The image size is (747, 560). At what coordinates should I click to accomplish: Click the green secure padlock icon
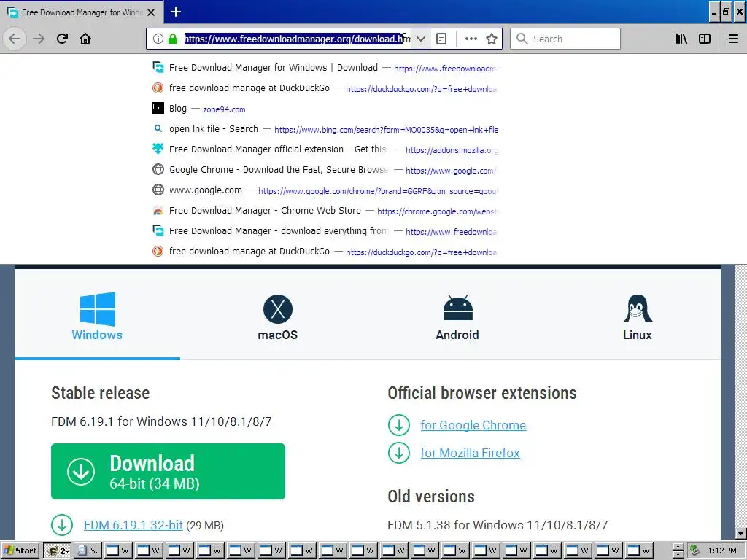[x=172, y=39]
